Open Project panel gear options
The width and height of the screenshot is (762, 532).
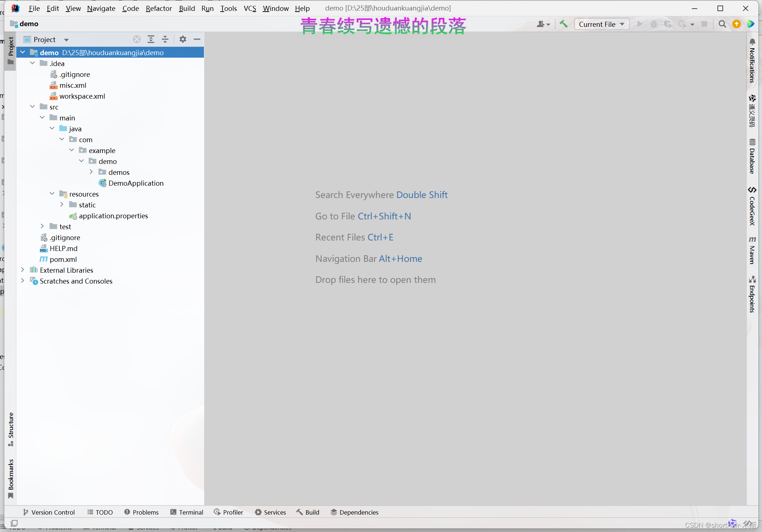click(x=183, y=39)
